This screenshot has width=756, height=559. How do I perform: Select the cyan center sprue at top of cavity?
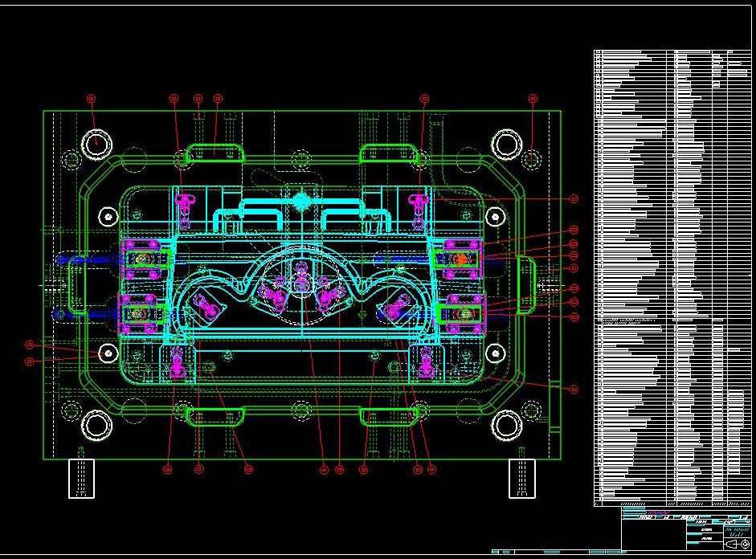pos(301,199)
